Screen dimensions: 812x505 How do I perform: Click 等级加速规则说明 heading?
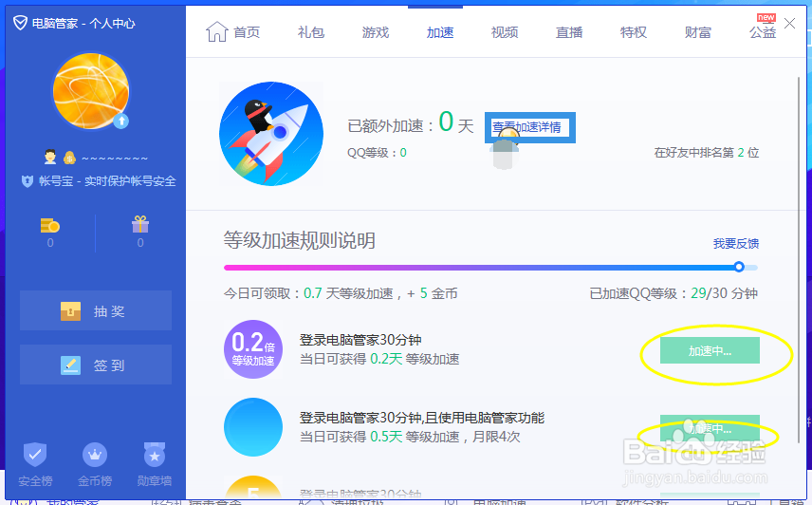tap(300, 240)
